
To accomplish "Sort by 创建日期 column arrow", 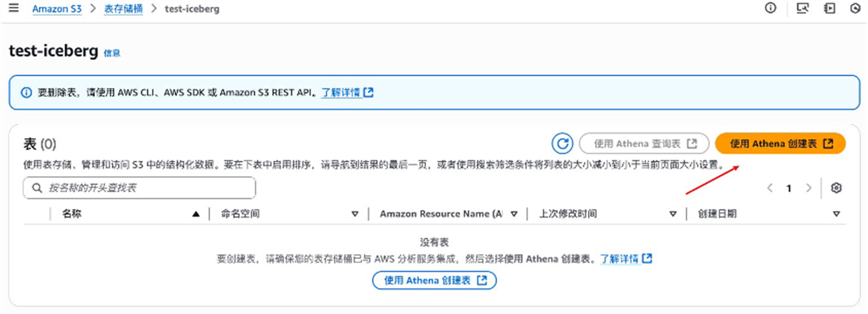I will (x=836, y=214).
